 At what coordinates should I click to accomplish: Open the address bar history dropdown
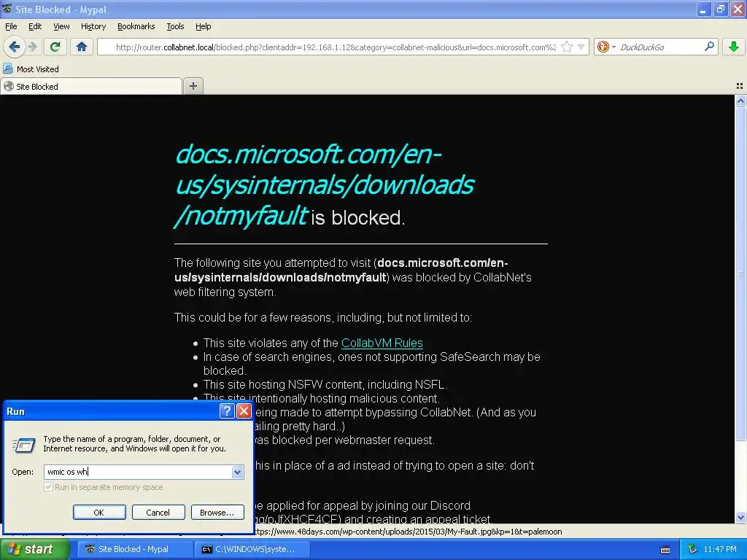click(581, 47)
